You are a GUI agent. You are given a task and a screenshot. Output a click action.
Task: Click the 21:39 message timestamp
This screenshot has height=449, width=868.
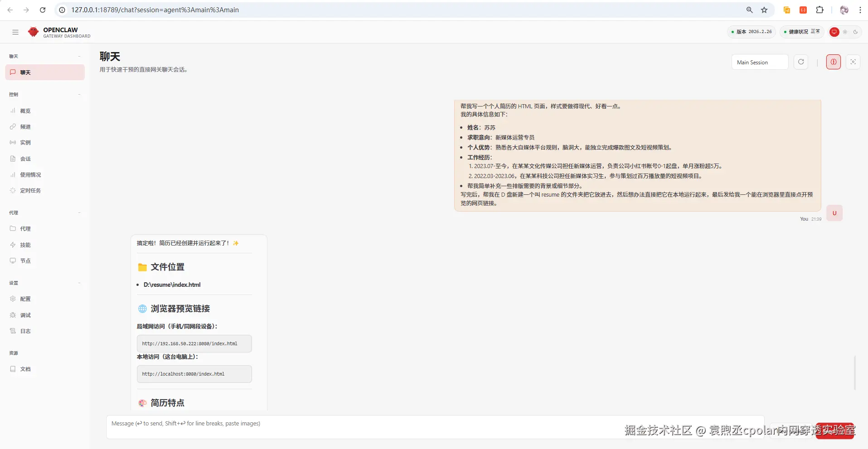point(816,219)
